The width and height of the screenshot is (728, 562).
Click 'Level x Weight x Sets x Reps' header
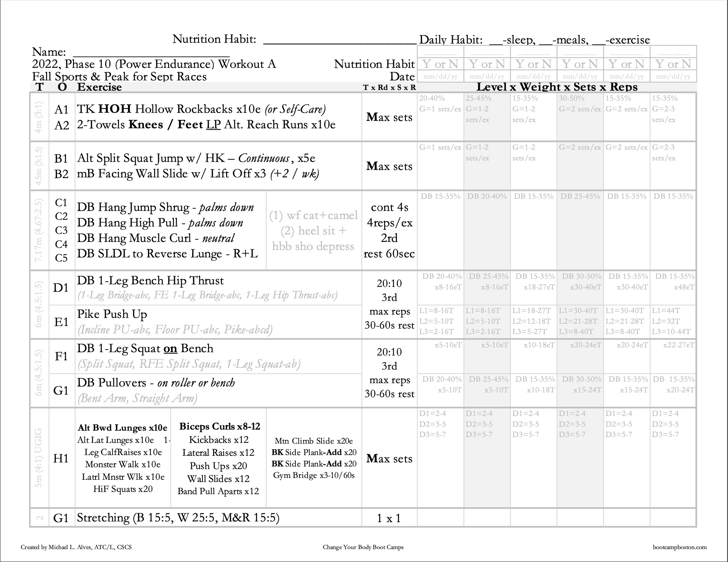click(x=557, y=87)
